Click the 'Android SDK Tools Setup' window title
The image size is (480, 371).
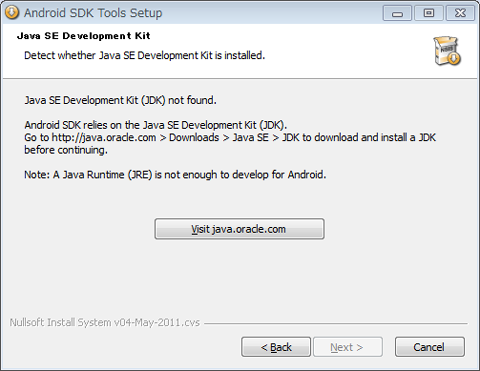pos(93,13)
